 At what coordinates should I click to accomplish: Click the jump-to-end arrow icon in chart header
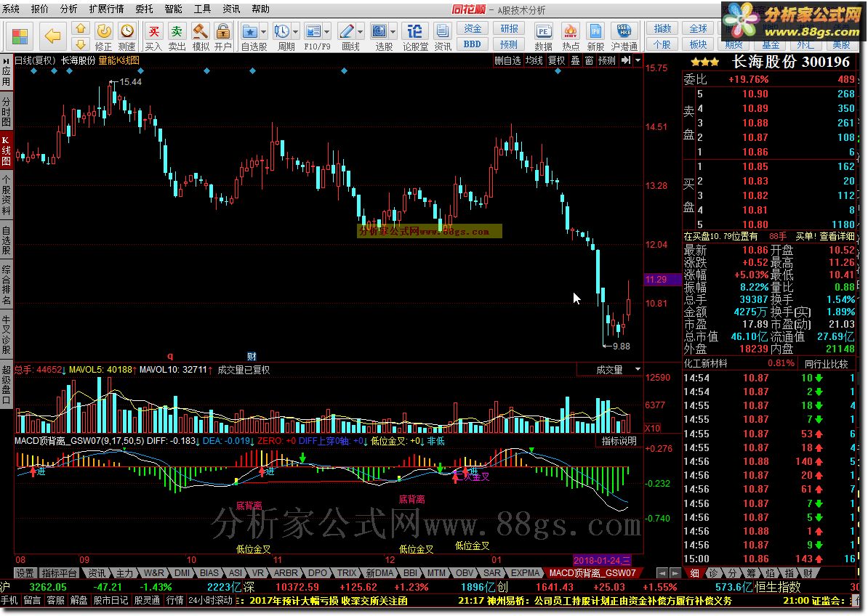(625, 60)
